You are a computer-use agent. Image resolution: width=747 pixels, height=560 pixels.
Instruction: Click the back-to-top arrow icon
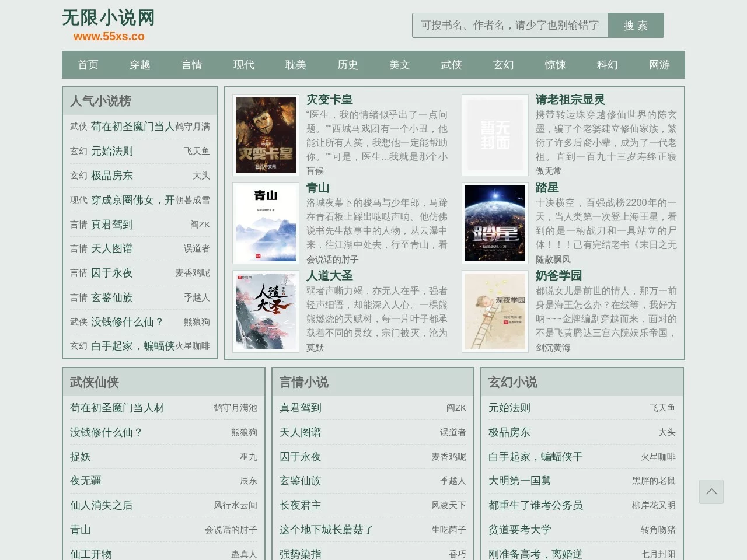pos(711,492)
